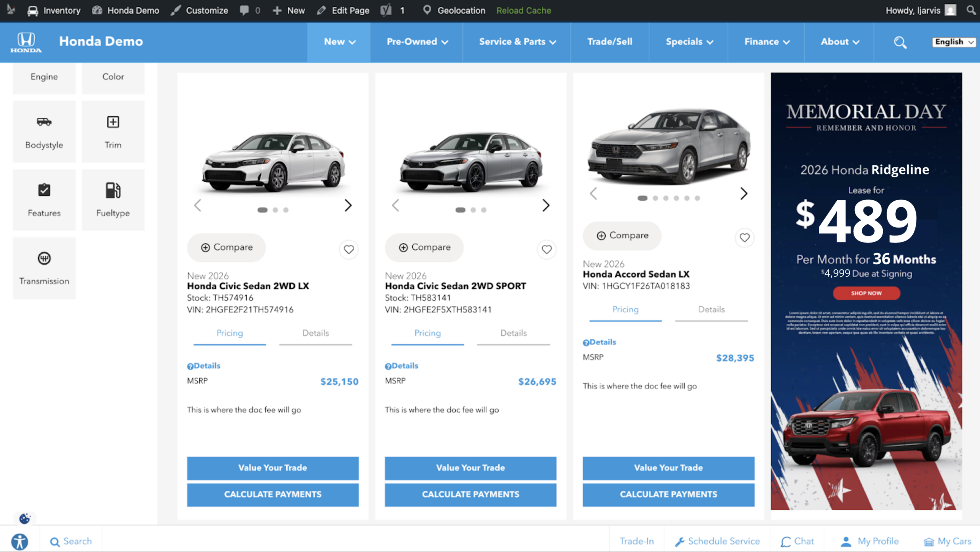
Task: Favorite the Civic Sedan 2WD SPORT
Action: pyautogui.click(x=547, y=249)
